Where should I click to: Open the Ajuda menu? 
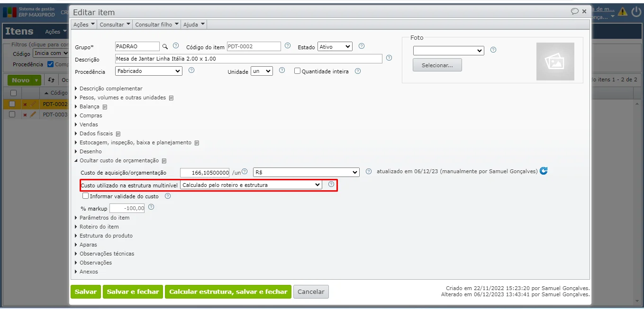pos(194,24)
